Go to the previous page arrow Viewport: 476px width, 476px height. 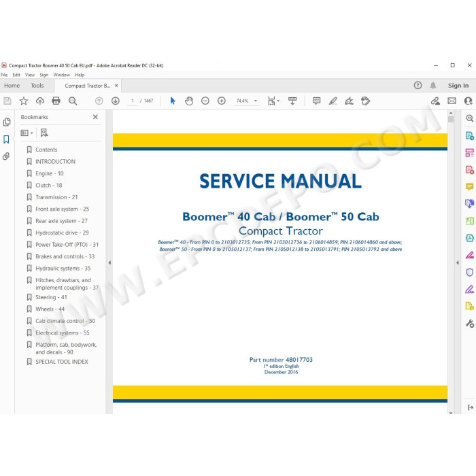[x=99, y=101]
